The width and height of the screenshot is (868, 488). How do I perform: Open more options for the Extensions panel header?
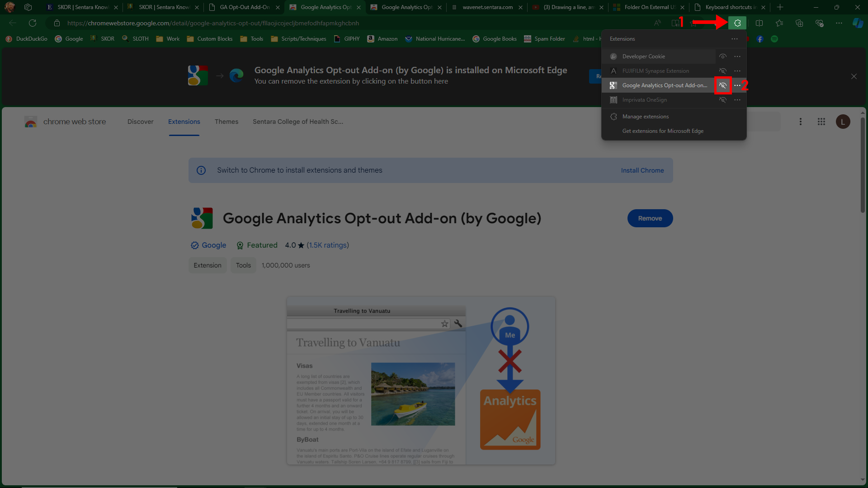[735, 39]
